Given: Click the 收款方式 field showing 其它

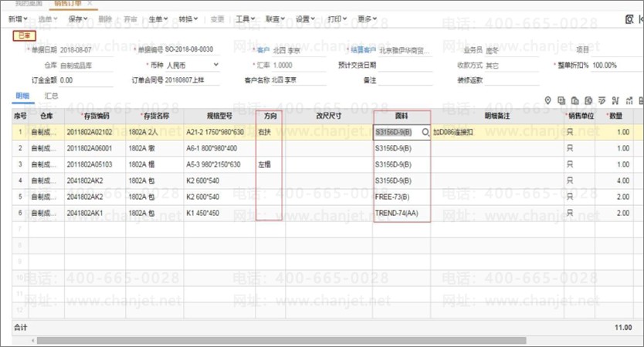Looking at the screenshot, I should [x=512, y=66].
